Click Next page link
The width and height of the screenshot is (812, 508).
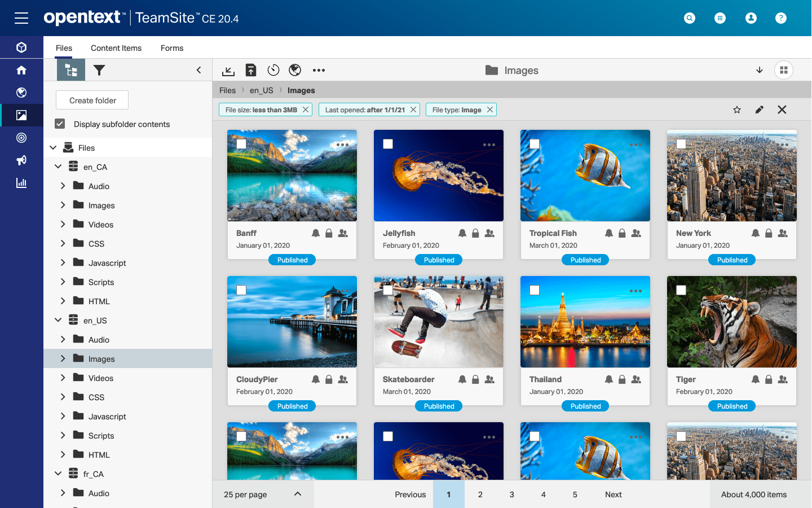pyautogui.click(x=614, y=494)
